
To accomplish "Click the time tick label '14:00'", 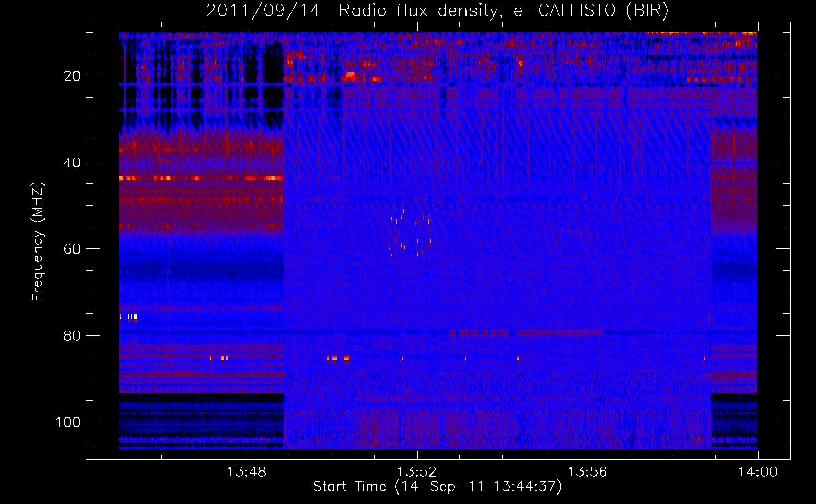I will (x=758, y=472).
